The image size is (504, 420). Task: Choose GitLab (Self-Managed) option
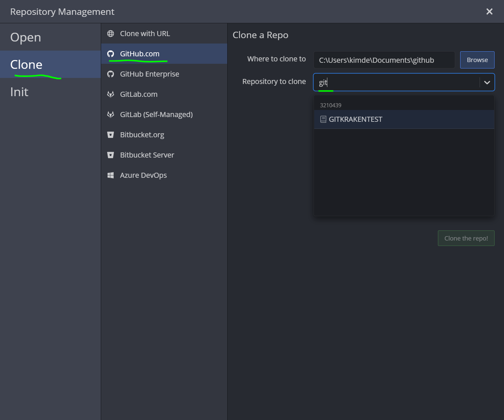click(164, 115)
